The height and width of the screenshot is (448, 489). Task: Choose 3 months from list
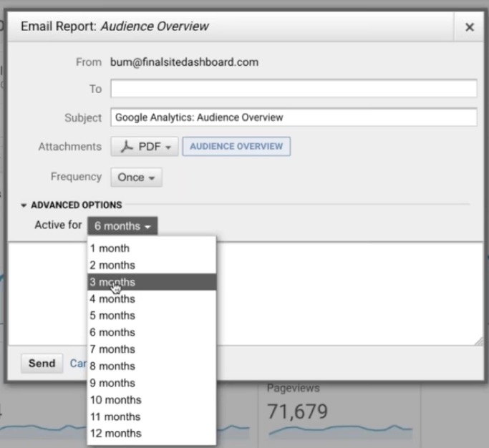tap(152, 282)
